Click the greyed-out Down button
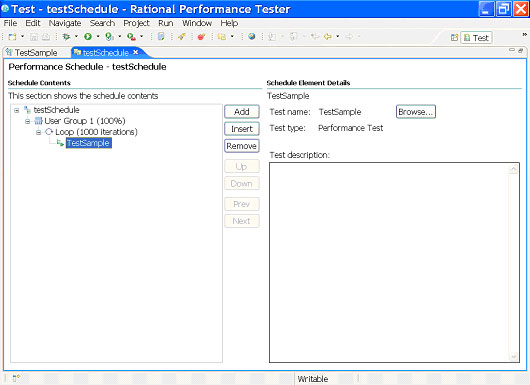 pyautogui.click(x=242, y=184)
